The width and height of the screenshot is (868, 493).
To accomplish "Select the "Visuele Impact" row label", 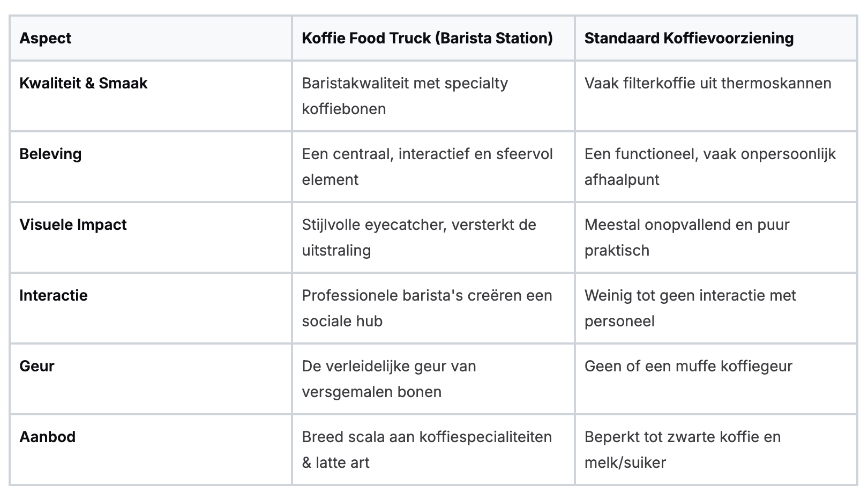I will tap(73, 225).
